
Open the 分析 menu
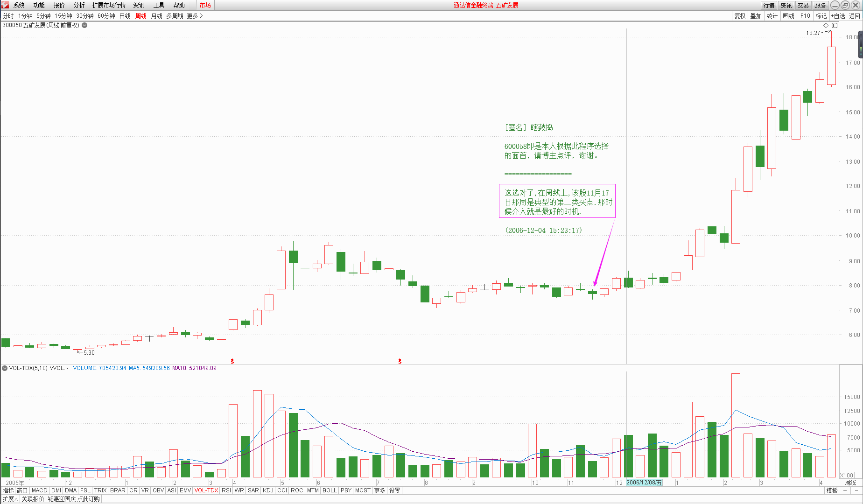pyautogui.click(x=79, y=5)
